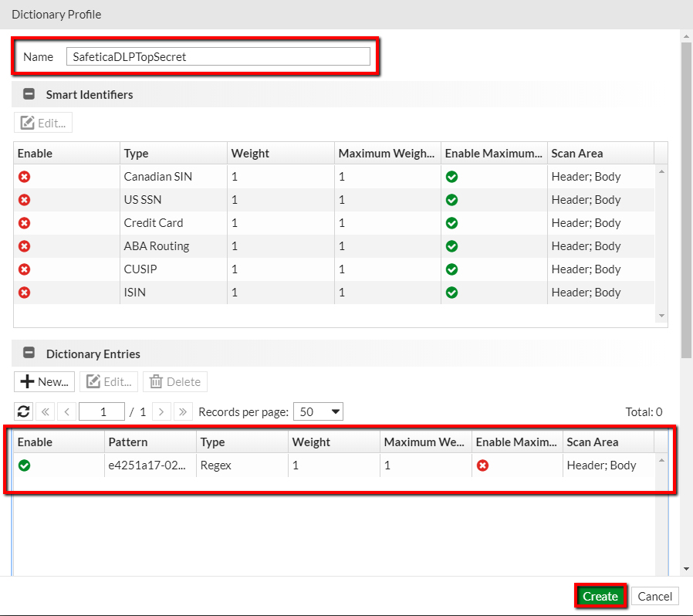Toggle Enable status for Canadian SIN
Viewport: 693px width, 616px height.
(x=24, y=177)
